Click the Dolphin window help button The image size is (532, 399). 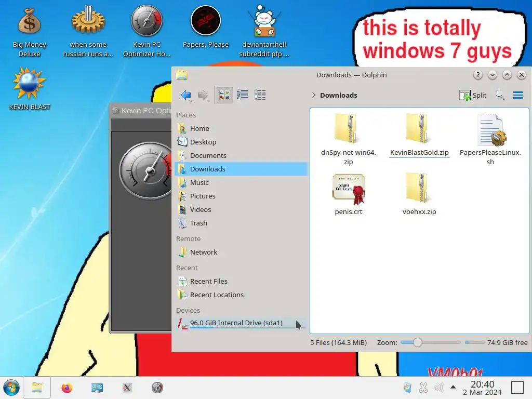[x=478, y=75]
